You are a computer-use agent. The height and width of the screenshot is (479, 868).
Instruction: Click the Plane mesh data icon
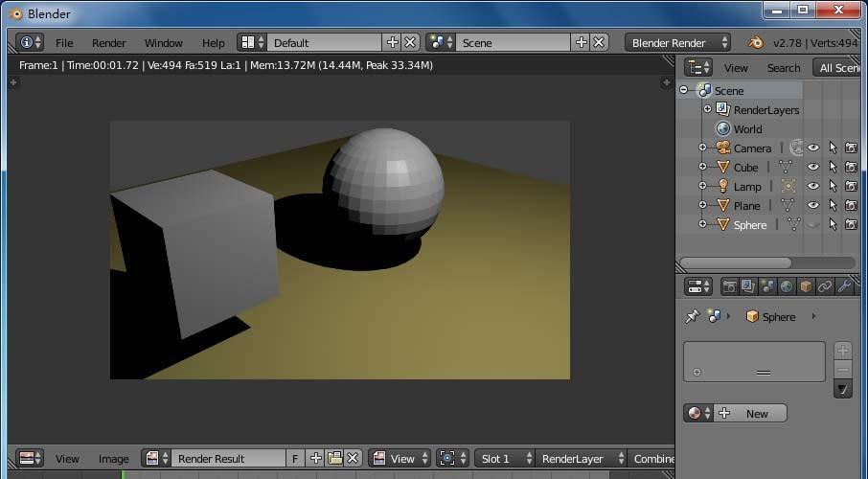point(788,205)
